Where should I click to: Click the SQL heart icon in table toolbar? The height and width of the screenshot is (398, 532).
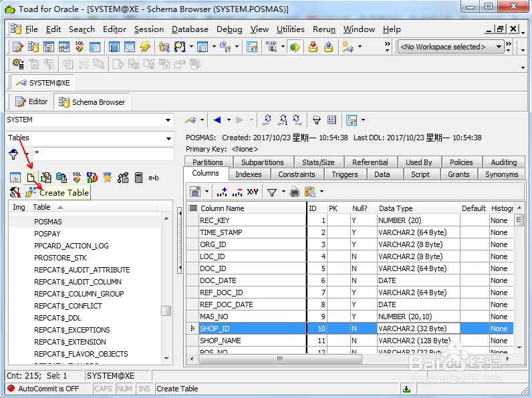pyautogui.click(x=77, y=178)
